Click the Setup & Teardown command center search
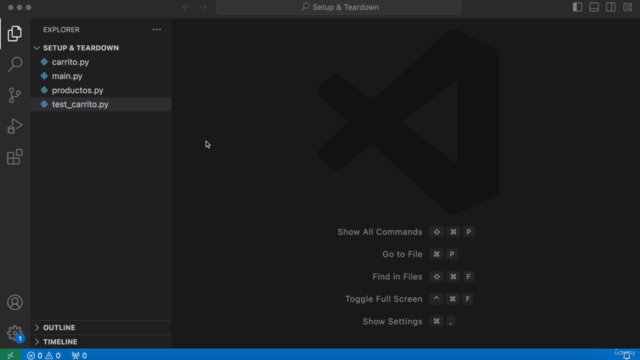The height and width of the screenshot is (360, 640). (339, 7)
